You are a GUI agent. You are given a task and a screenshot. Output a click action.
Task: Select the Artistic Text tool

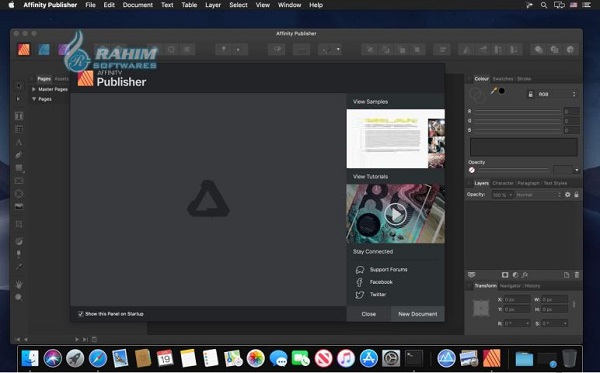tap(19, 142)
